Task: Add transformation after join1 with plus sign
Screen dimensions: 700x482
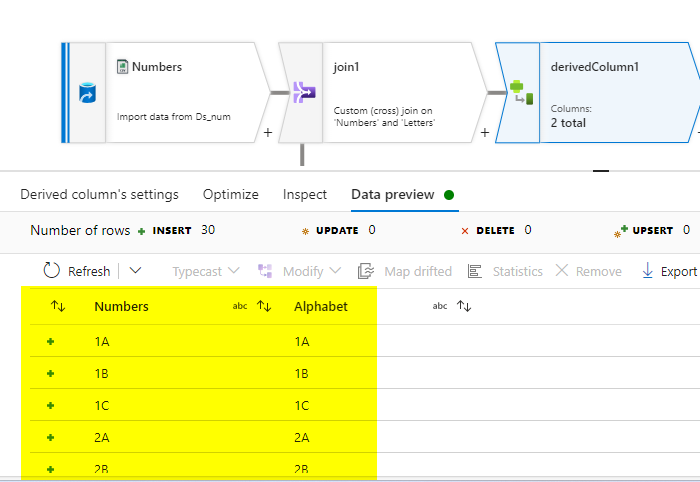Action: coord(485,133)
